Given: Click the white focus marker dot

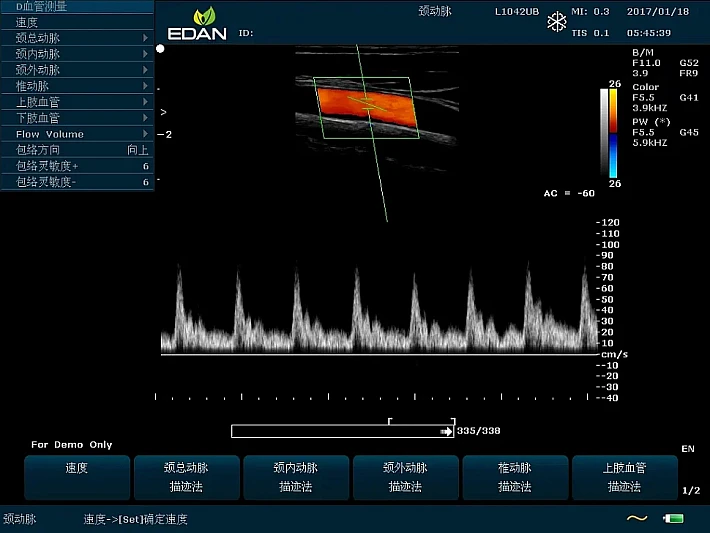Looking at the screenshot, I should [160, 48].
